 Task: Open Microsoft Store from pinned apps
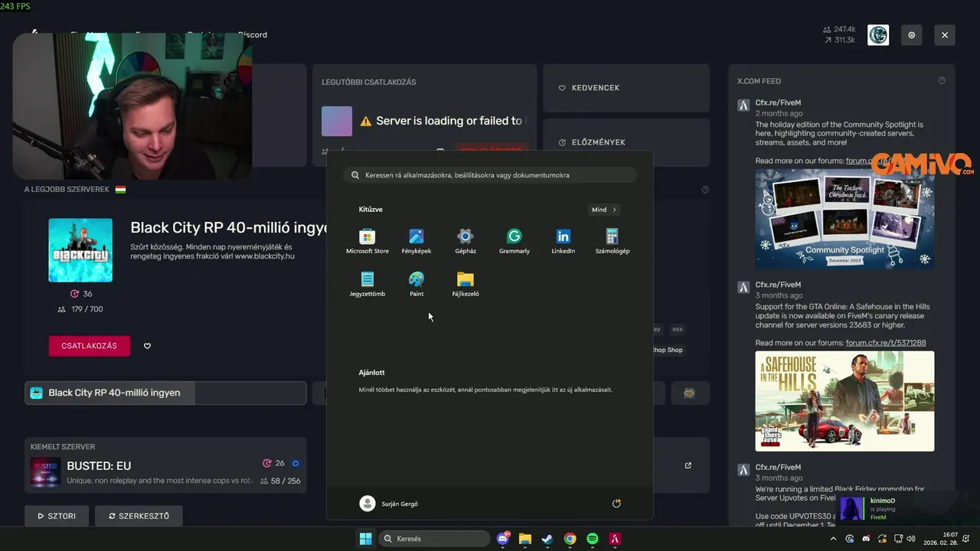click(367, 241)
